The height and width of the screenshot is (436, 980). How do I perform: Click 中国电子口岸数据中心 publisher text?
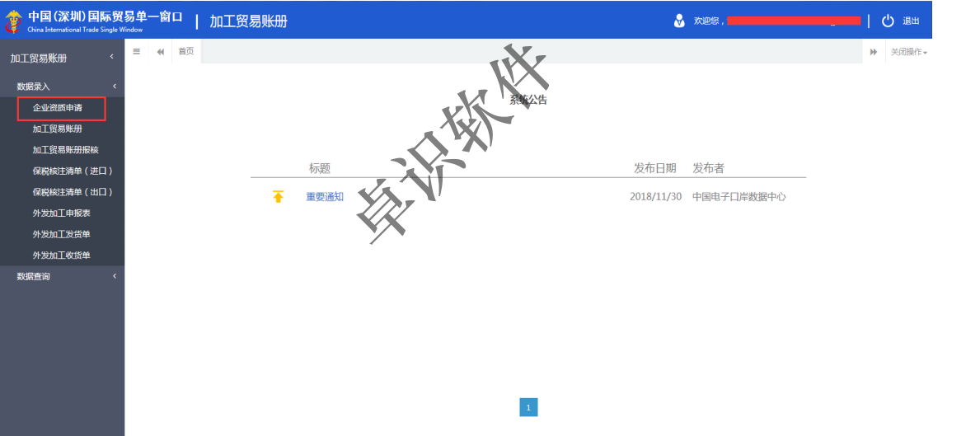(x=739, y=197)
